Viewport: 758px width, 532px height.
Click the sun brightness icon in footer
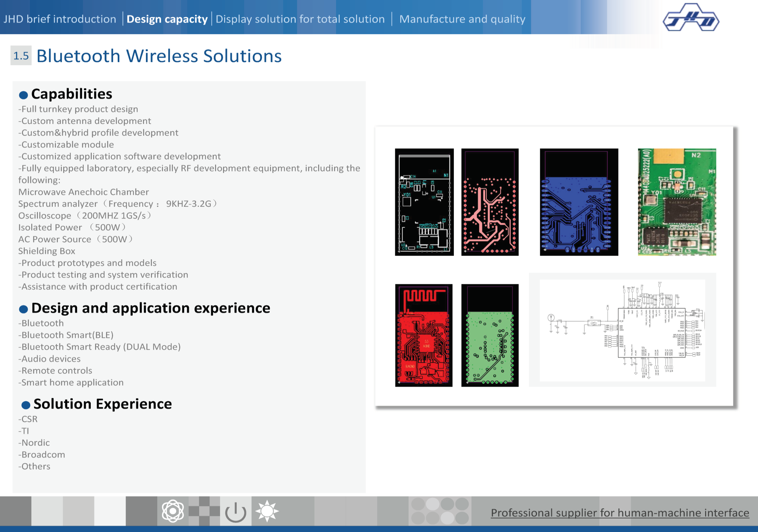(x=267, y=511)
